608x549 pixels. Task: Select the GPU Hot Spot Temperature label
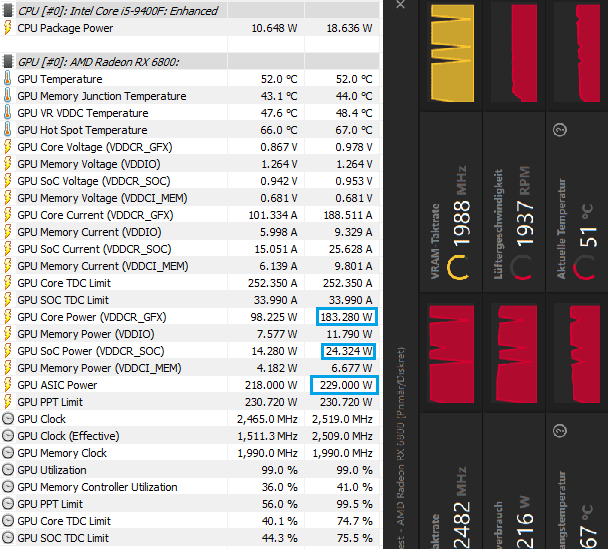pyautogui.click(x=82, y=130)
